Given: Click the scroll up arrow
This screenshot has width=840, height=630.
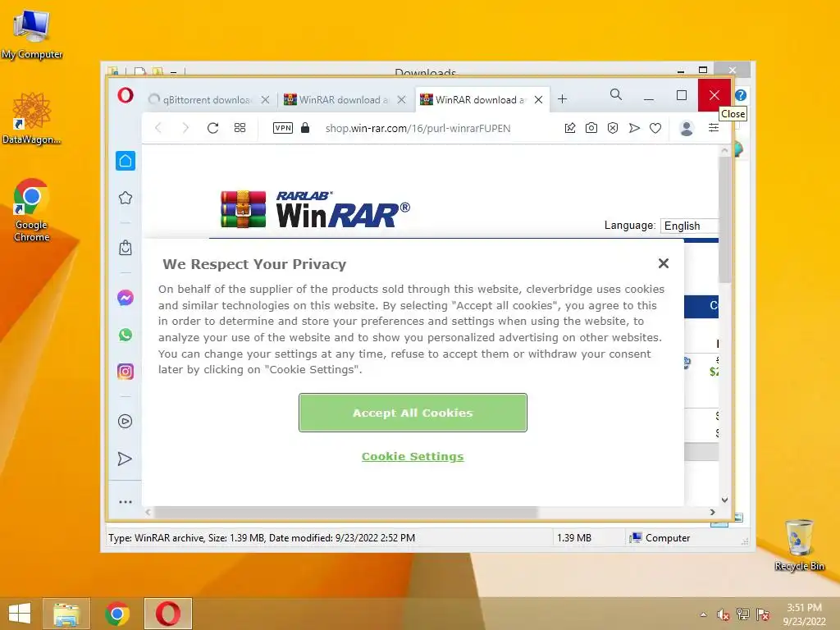Looking at the screenshot, I should [x=724, y=151].
